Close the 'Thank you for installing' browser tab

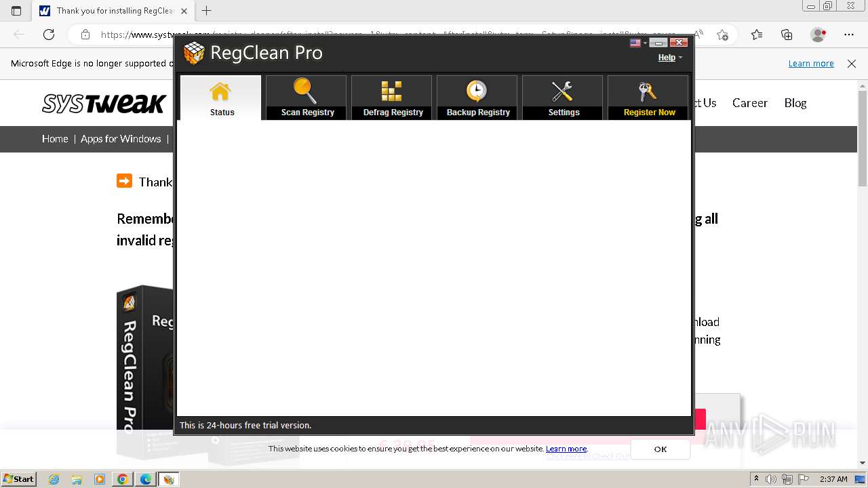click(184, 11)
